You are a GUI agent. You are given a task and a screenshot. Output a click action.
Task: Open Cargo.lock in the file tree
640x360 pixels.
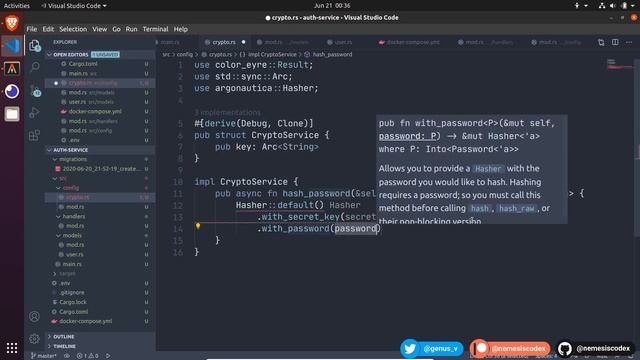tap(73, 302)
